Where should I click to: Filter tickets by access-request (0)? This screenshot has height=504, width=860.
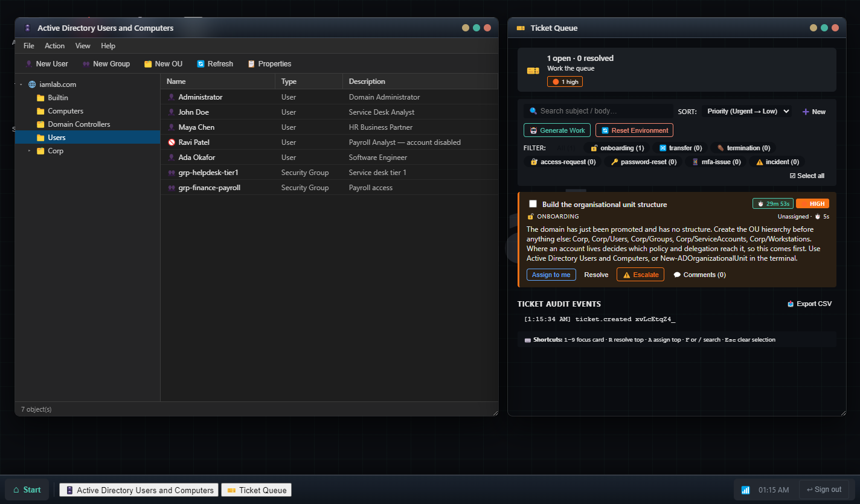[x=563, y=162]
